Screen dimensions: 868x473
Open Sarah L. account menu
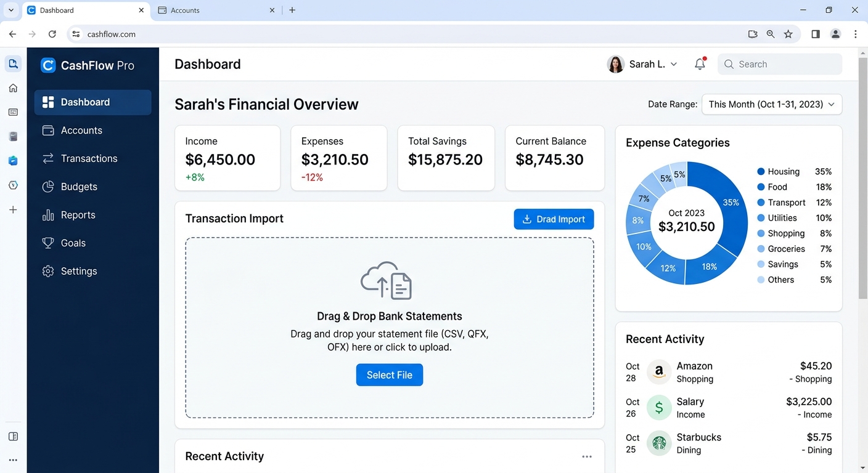click(x=642, y=64)
